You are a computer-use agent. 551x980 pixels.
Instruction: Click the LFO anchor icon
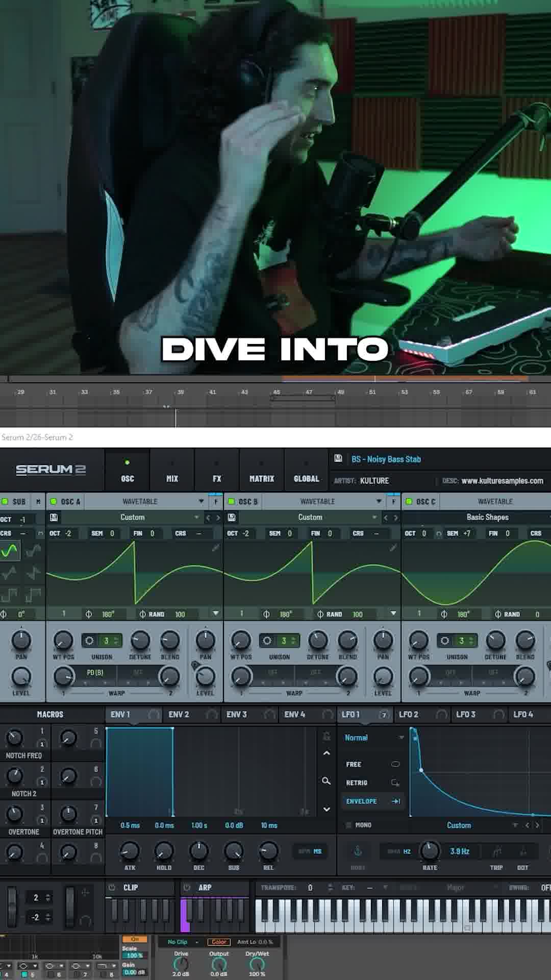(x=358, y=850)
